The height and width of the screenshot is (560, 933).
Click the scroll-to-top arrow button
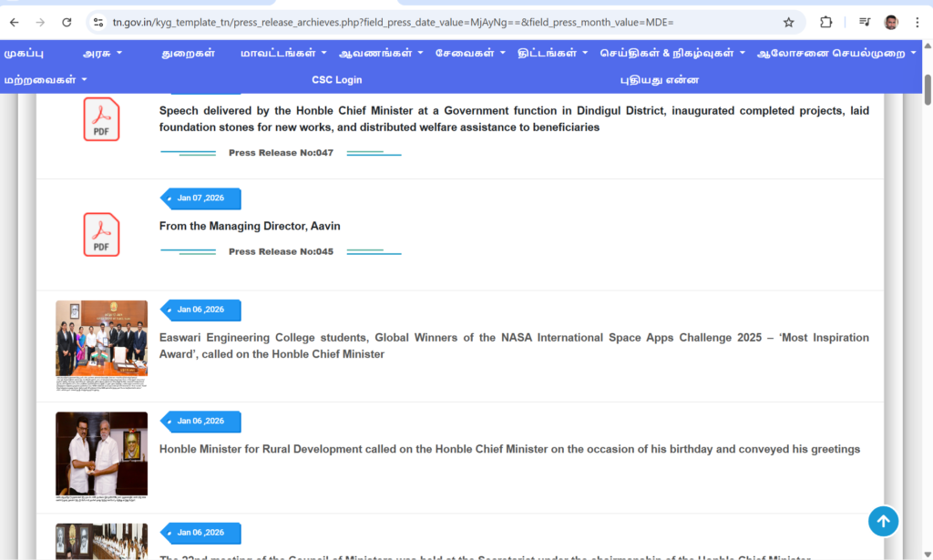pos(883,521)
